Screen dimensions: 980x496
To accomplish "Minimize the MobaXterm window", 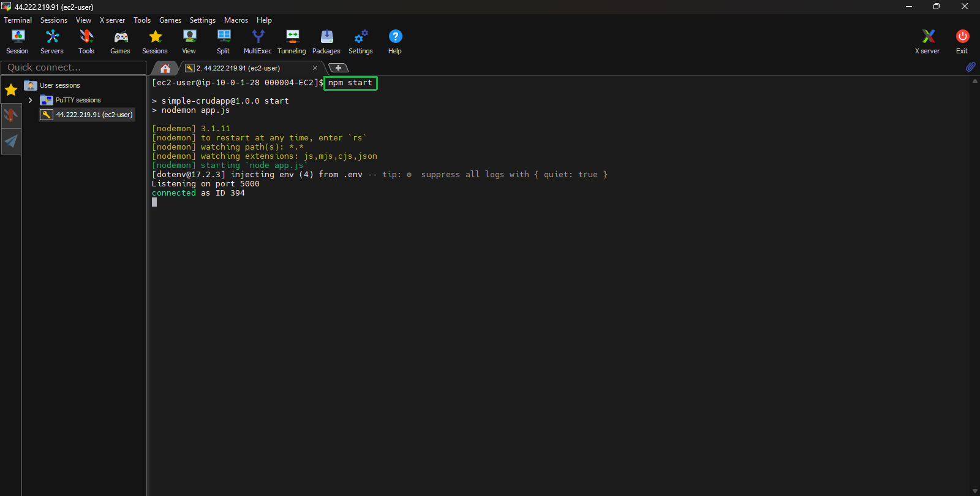I will pos(909,6).
